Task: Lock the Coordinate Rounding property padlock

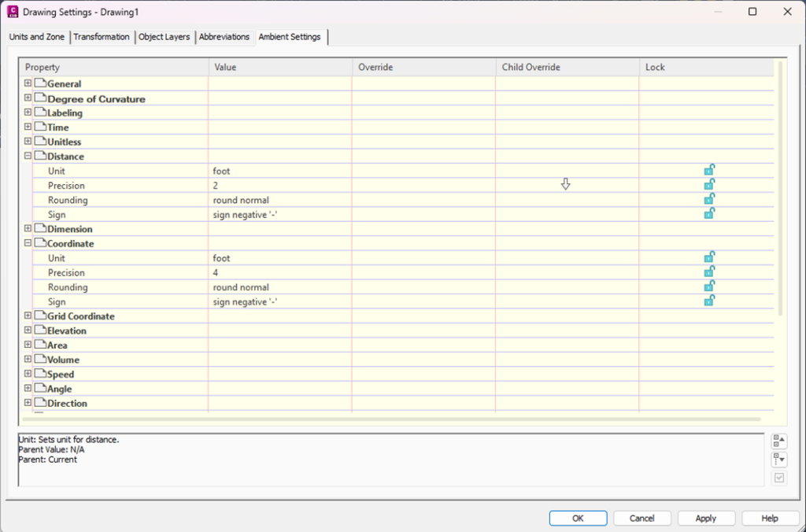Action: 710,286
